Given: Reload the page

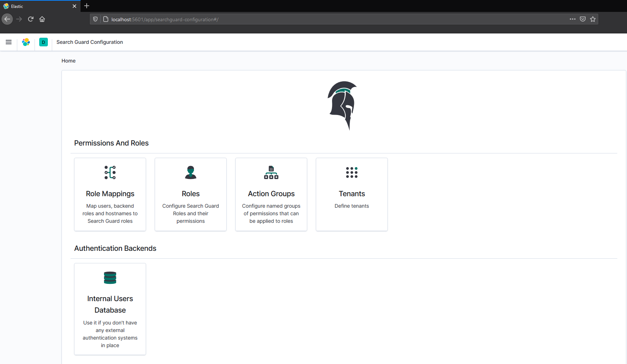Looking at the screenshot, I should [x=31, y=19].
